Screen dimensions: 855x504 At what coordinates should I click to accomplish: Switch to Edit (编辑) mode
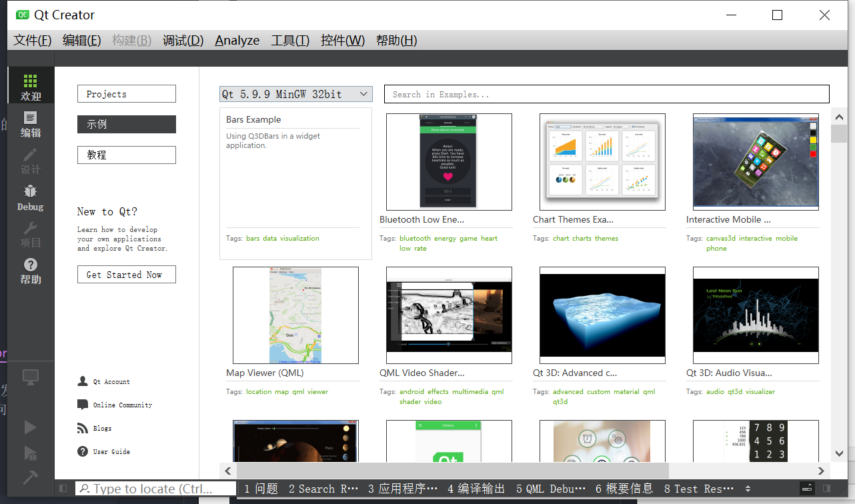tap(31, 124)
